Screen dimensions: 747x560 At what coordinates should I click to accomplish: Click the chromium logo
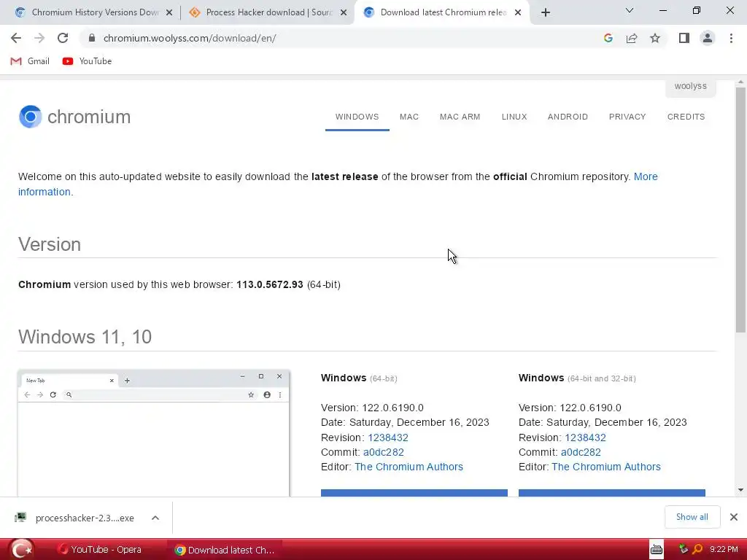pos(75,117)
